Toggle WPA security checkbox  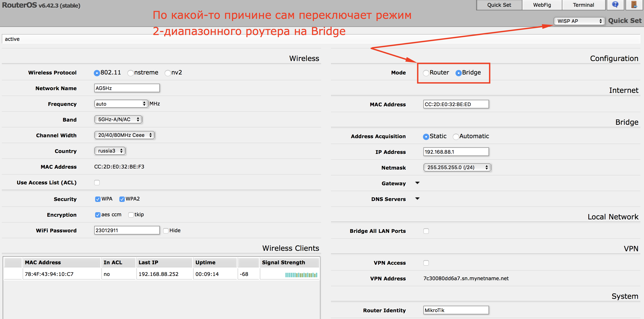point(98,199)
